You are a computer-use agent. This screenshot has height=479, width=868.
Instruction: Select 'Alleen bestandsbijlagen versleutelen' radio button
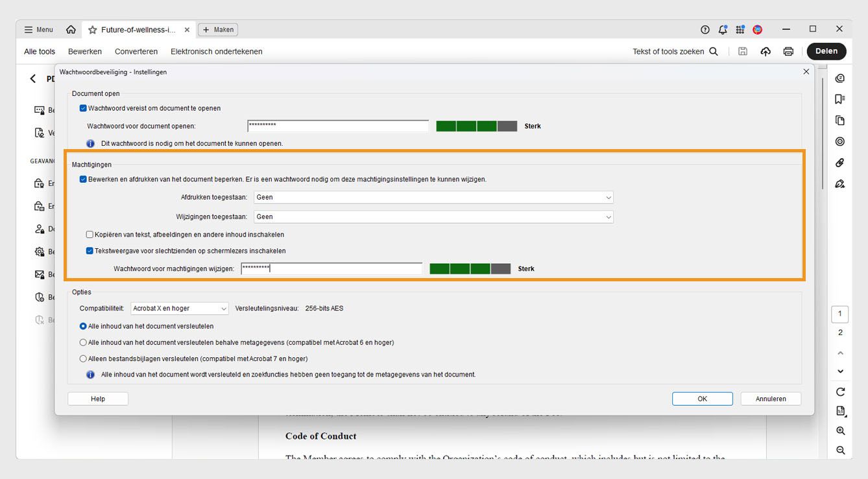pos(83,358)
